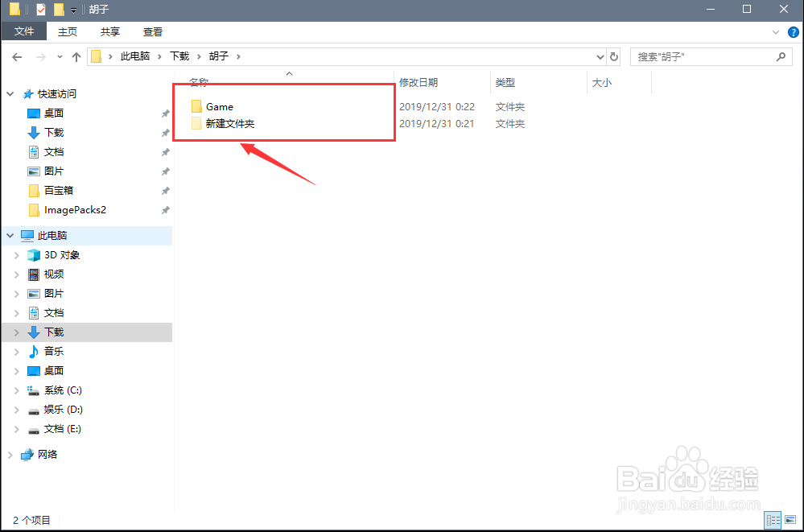Expand the 系统 (C:) drive in the sidebar

17,390
